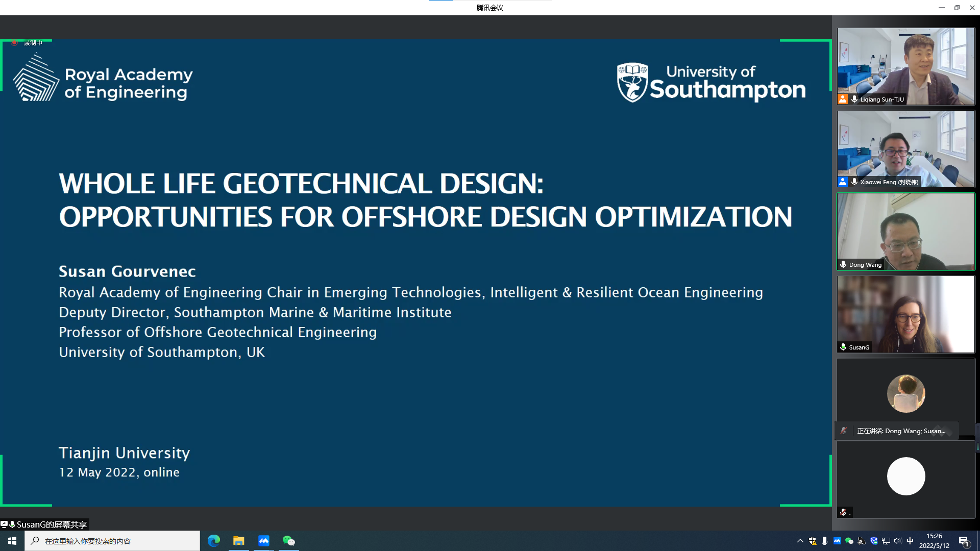Screen dimensions: 980x551
Task: Click the red recording indicator dot
Action: tap(14, 42)
